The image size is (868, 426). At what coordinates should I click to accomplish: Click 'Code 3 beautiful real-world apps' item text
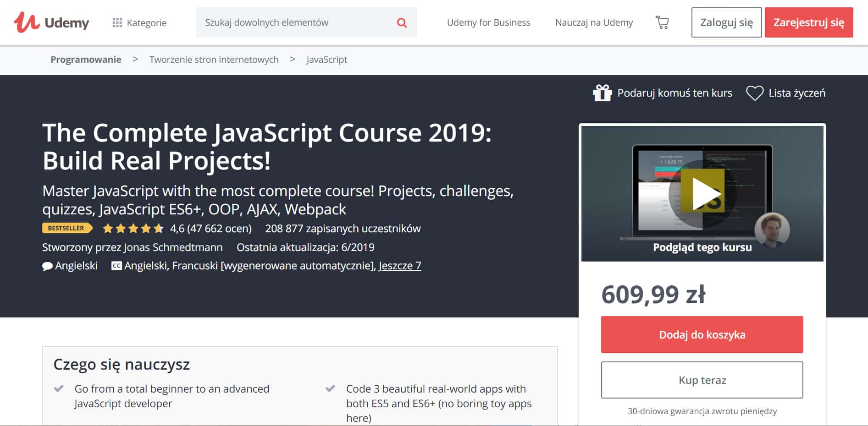(x=439, y=404)
